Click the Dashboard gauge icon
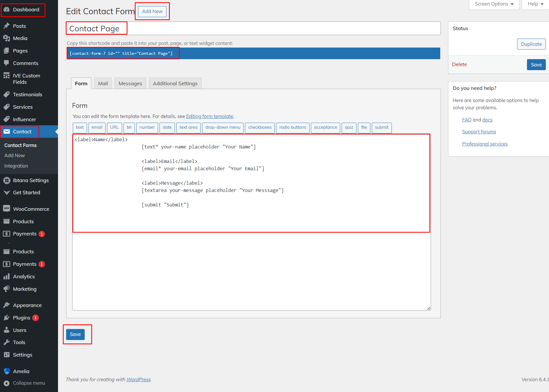This screenshot has width=549, height=392. click(7, 10)
